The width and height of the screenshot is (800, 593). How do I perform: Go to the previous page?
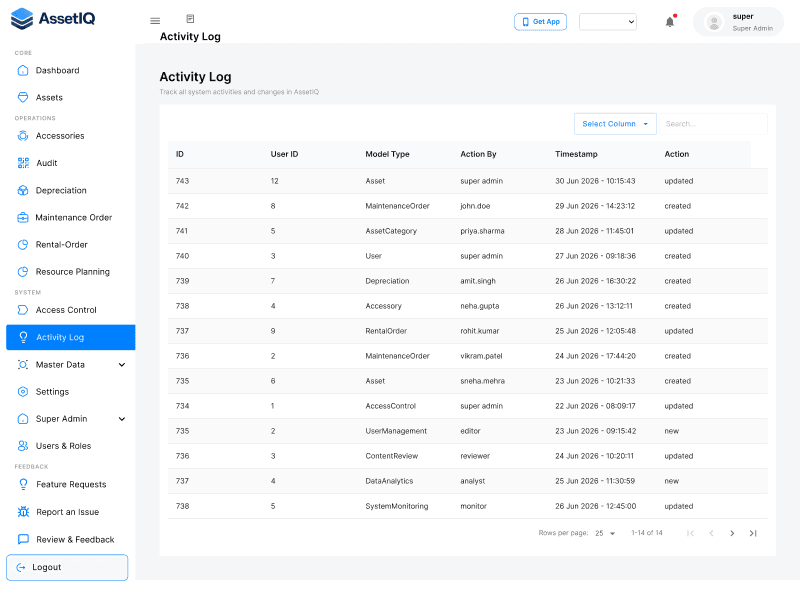[x=711, y=533]
